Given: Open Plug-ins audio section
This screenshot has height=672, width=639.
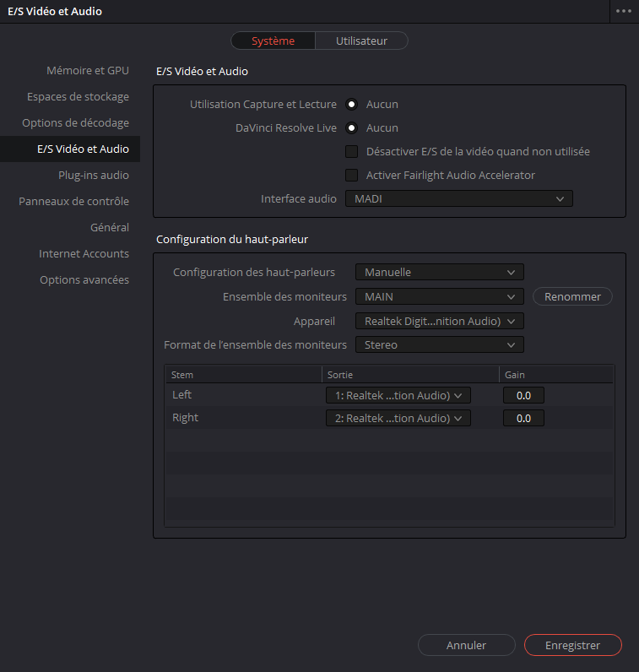Looking at the screenshot, I should 94,175.
